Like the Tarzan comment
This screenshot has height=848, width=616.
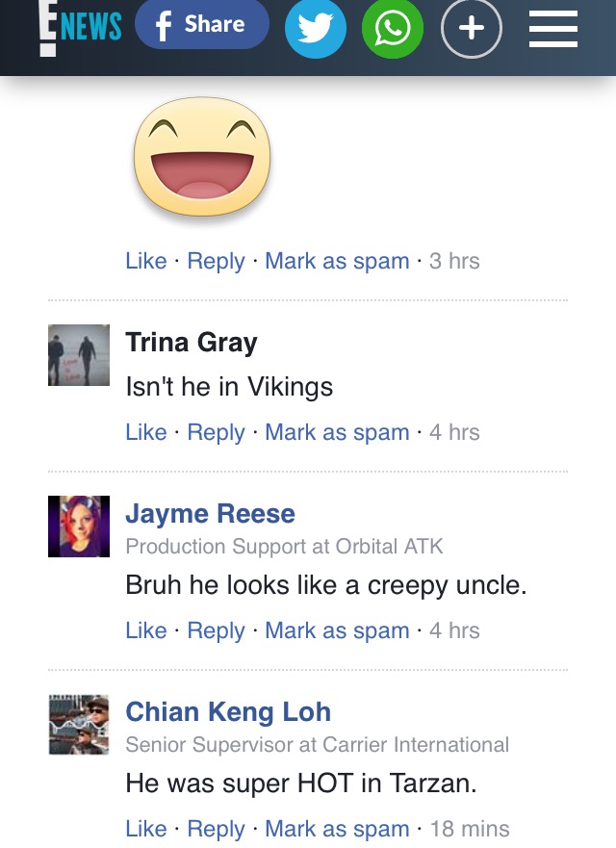point(146,829)
